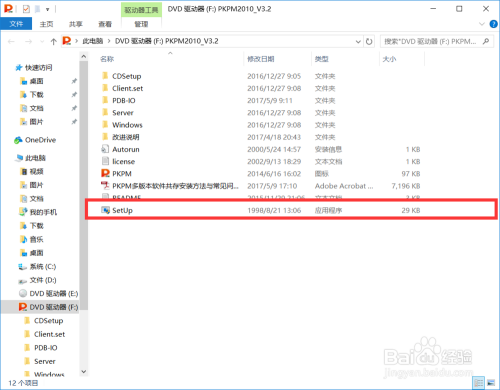
Task: Open the help question mark icon
Action: (493, 24)
